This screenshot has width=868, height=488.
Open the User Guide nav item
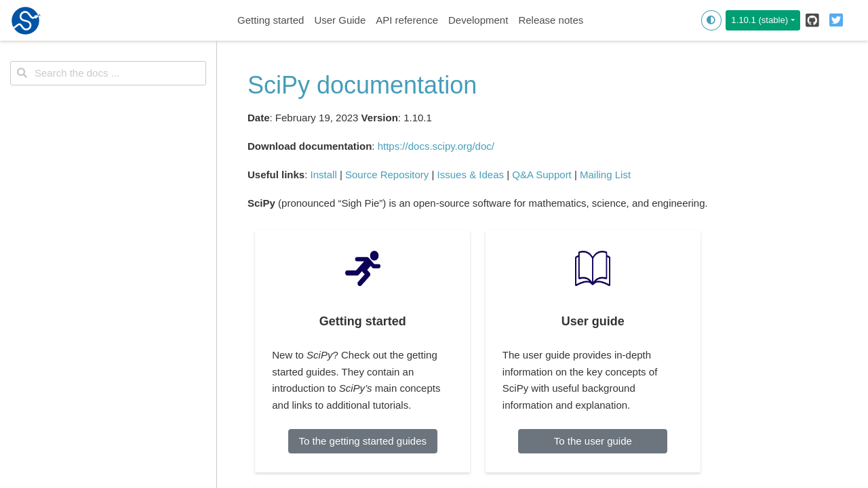[340, 20]
